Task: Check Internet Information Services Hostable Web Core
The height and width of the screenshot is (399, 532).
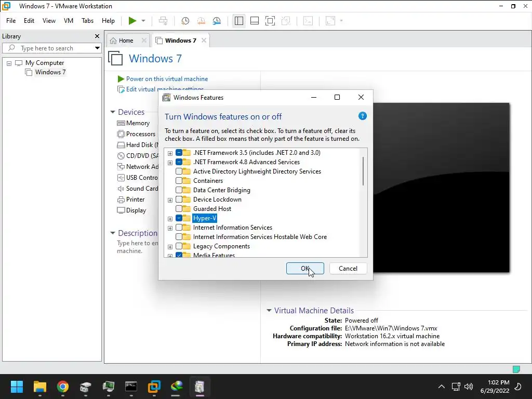Action: coord(179,237)
